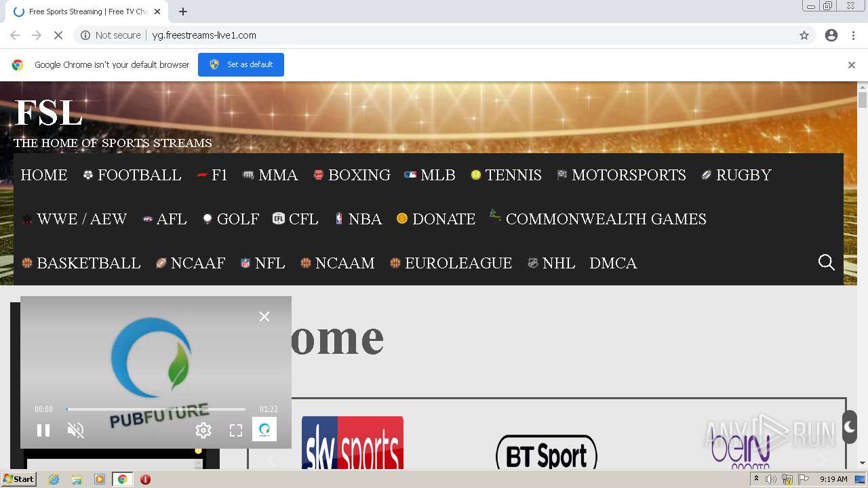Open the Chrome profile avatar
This screenshot has height=488, width=868.
pyautogui.click(x=831, y=35)
